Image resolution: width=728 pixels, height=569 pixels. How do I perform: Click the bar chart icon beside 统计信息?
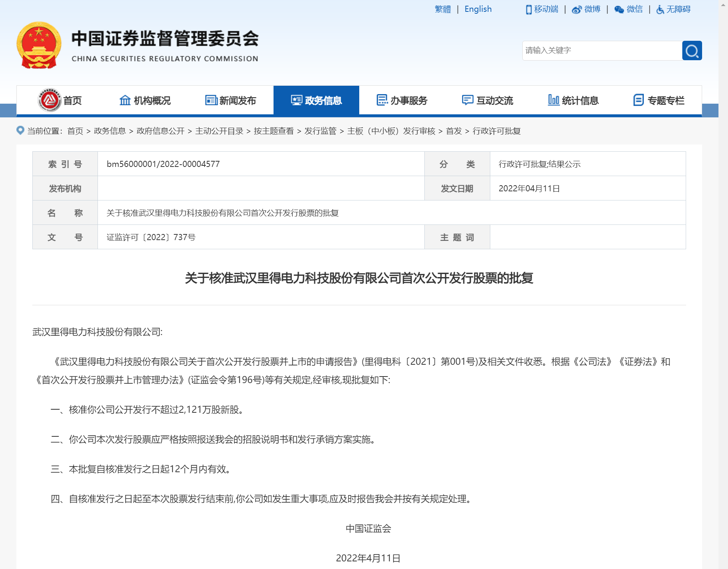pos(554,100)
